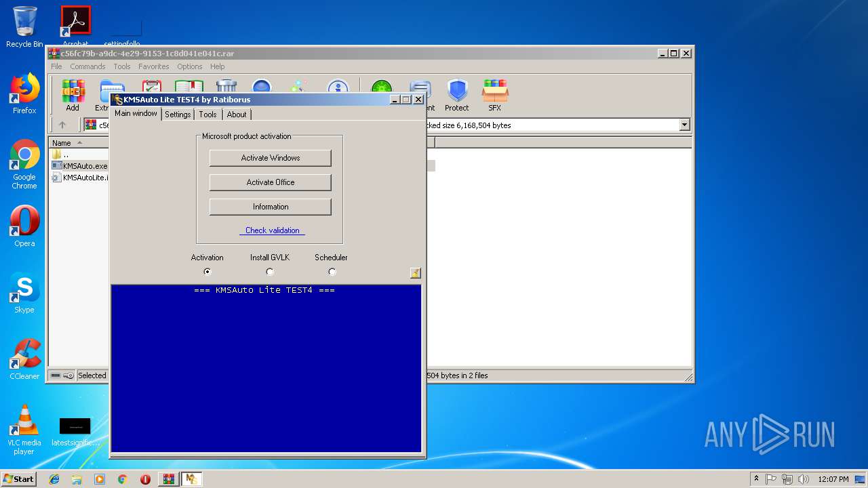Viewport: 868px width, 488px height.
Task: Click the Activate Office button
Action: click(271, 182)
